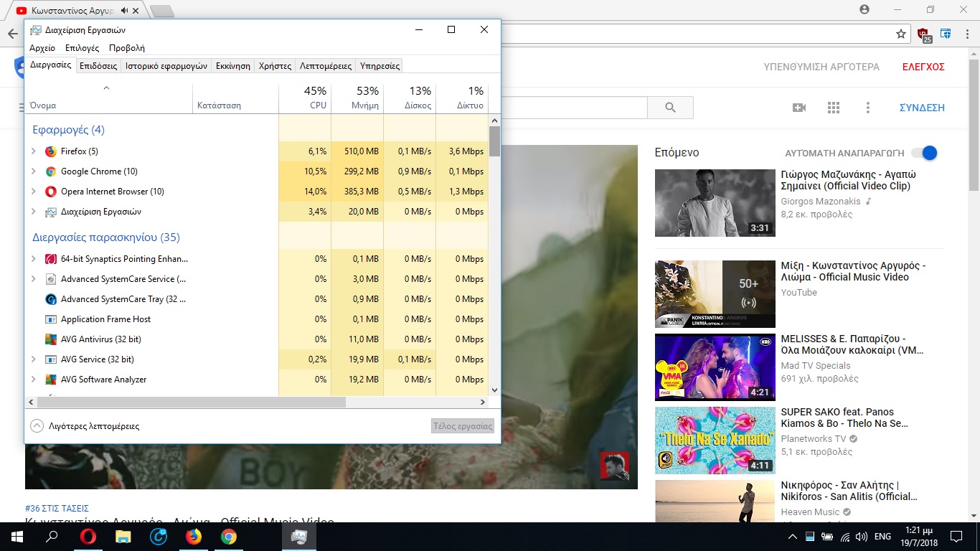The image size is (980, 551).
Task: Click the uBlock extension icon showing 25
Action: click(x=923, y=34)
